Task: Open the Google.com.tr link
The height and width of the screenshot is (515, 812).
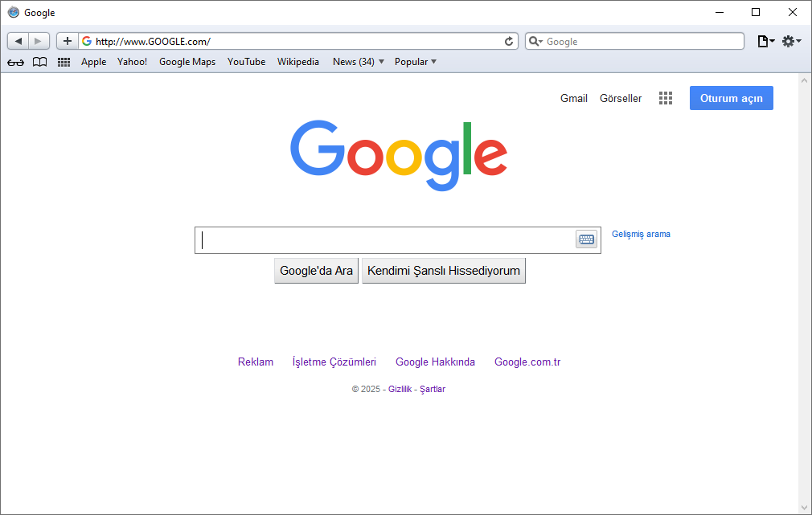Action: click(527, 362)
